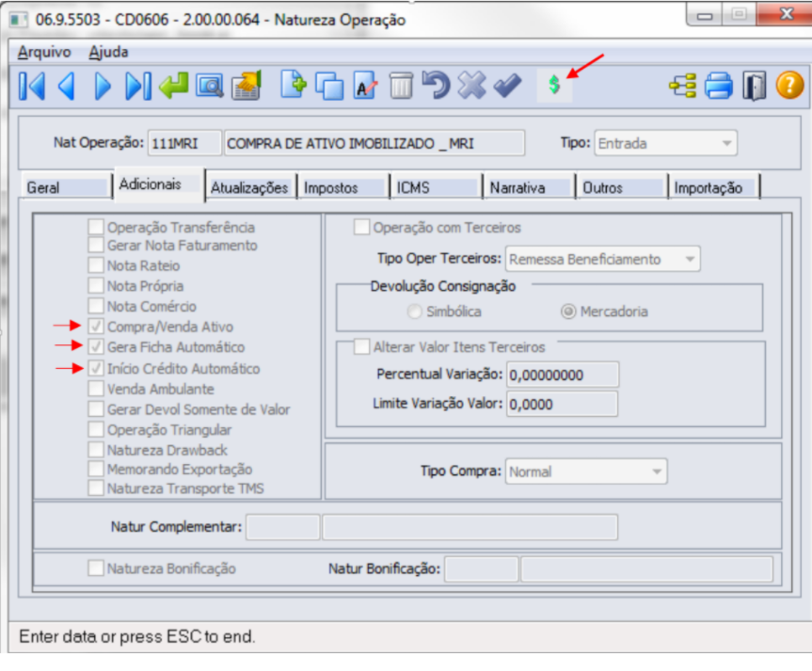812x671 pixels.
Task: Enable Nota Própria checkbox
Action: pos(96,285)
